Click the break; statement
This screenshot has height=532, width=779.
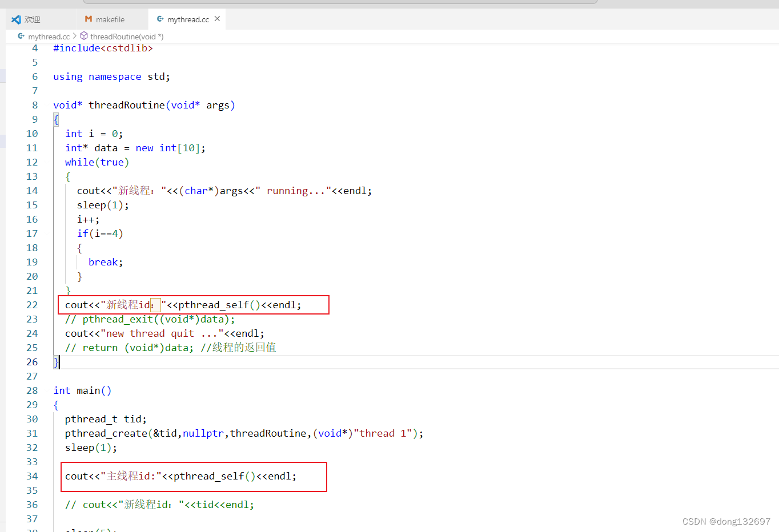(106, 262)
